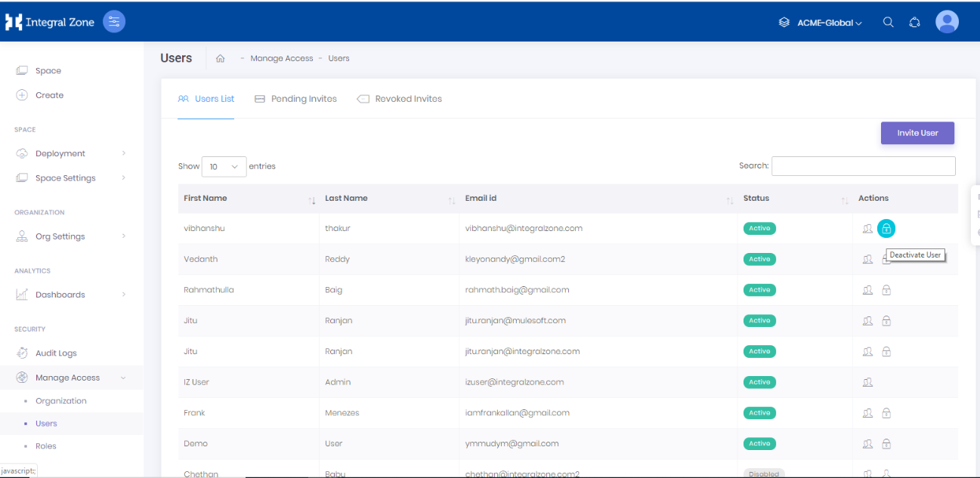Image resolution: width=980 pixels, height=478 pixels.
Task: Click lock icon for Frank Menezes
Action: click(886, 413)
